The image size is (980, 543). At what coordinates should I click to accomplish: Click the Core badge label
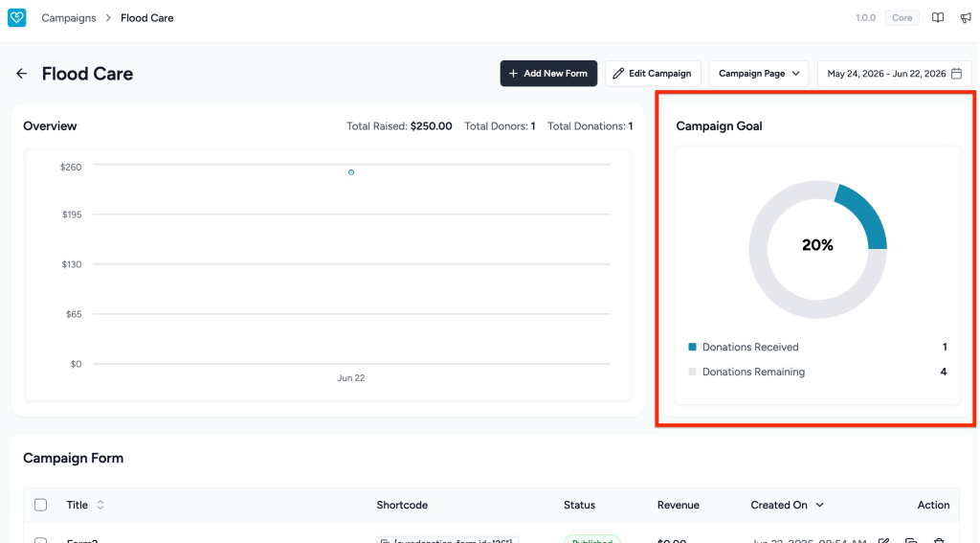coord(902,17)
